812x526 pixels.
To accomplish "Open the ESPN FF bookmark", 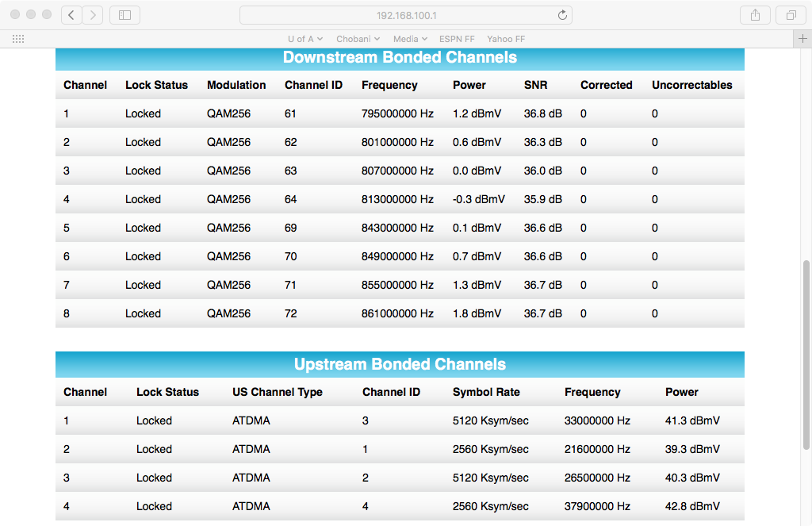I will point(457,39).
